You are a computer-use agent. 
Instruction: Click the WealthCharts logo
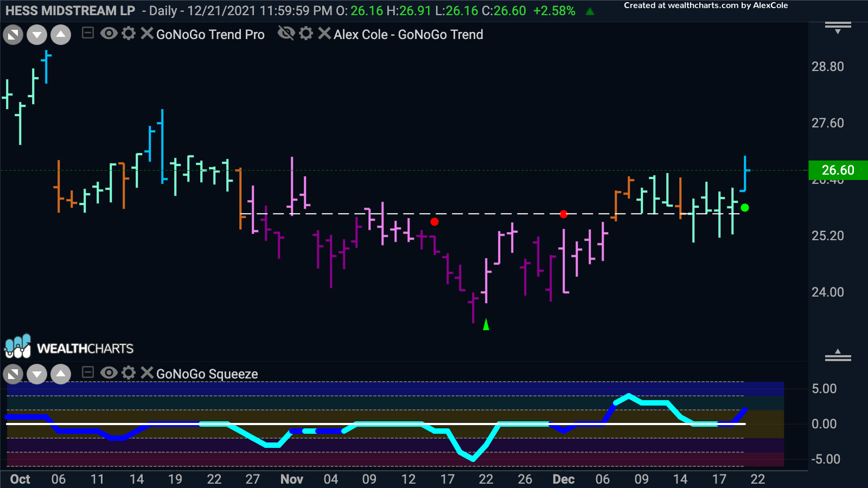pos(69,347)
